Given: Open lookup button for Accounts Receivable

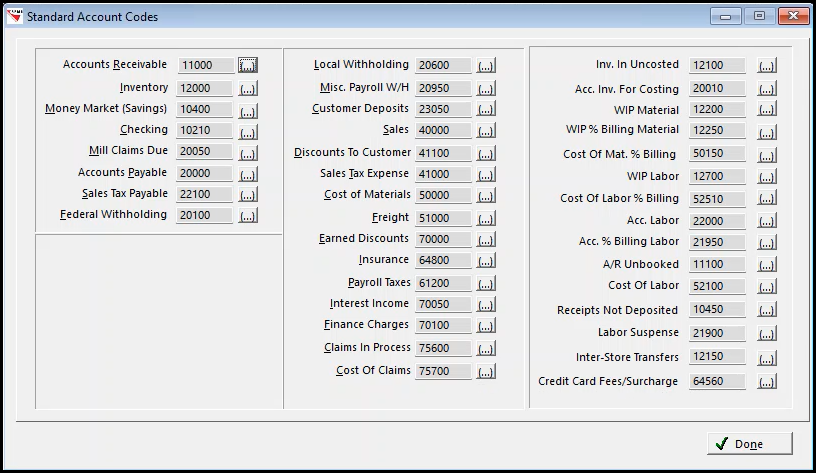Looking at the screenshot, I should [x=248, y=65].
